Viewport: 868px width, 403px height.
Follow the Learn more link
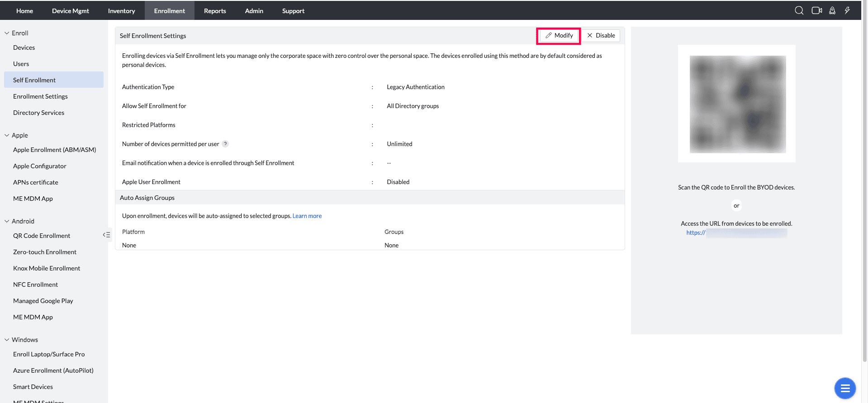[x=307, y=216]
